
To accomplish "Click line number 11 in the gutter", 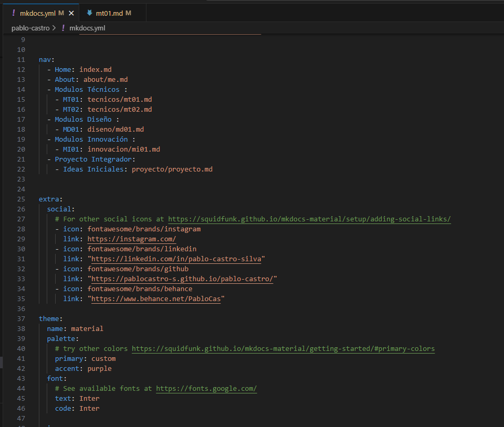I will coord(21,60).
